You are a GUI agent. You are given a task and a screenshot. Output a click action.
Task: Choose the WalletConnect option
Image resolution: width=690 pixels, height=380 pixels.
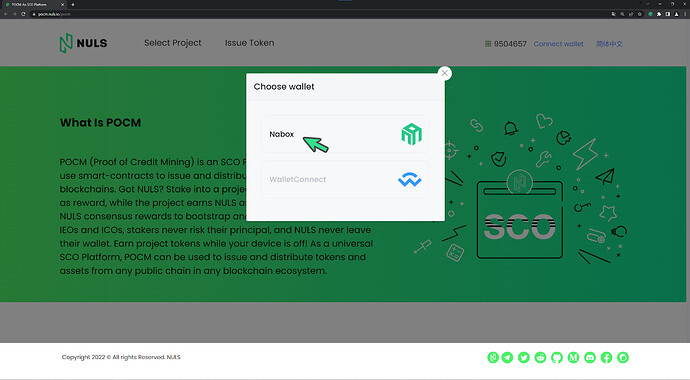point(345,179)
